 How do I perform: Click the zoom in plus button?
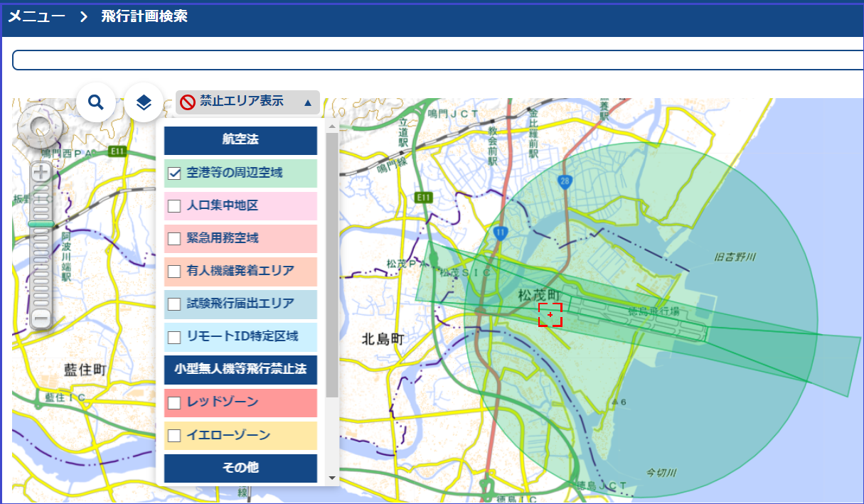tap(41, 172)
